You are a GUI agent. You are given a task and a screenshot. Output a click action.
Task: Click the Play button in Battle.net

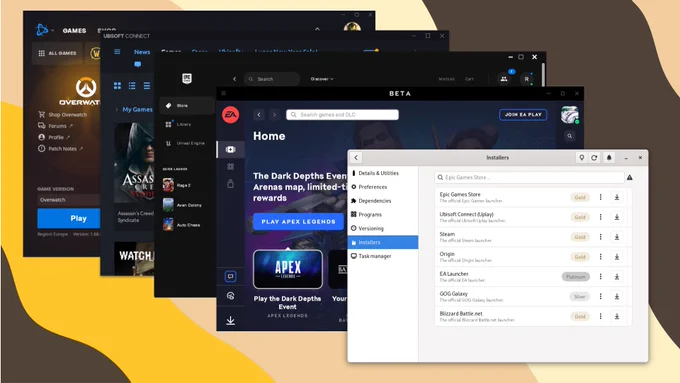[x=69, y=218]
